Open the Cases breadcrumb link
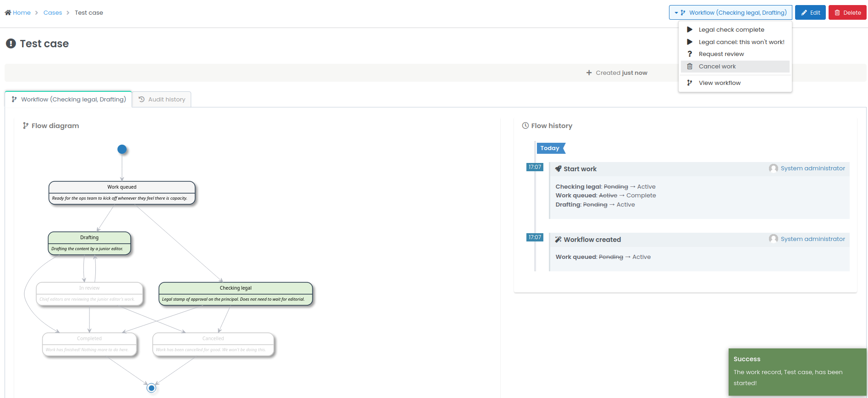The image size is (868, 398). [53, 13]
